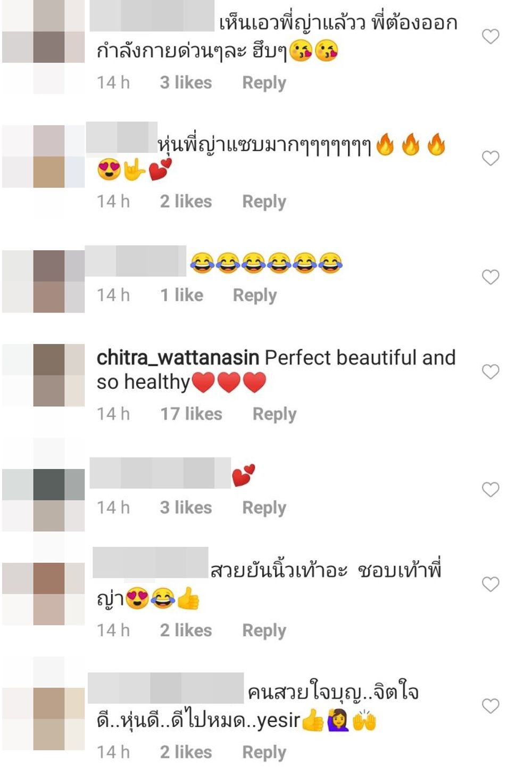Open chitra_wattanasin's profile from username
The width and height of the screenshot is (532, 779).
178,358
